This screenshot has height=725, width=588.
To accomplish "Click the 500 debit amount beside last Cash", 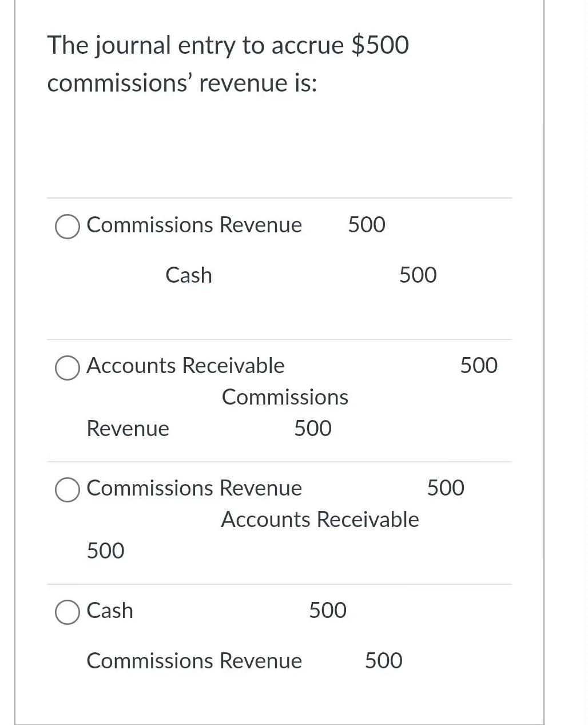I will pos(328,611).
